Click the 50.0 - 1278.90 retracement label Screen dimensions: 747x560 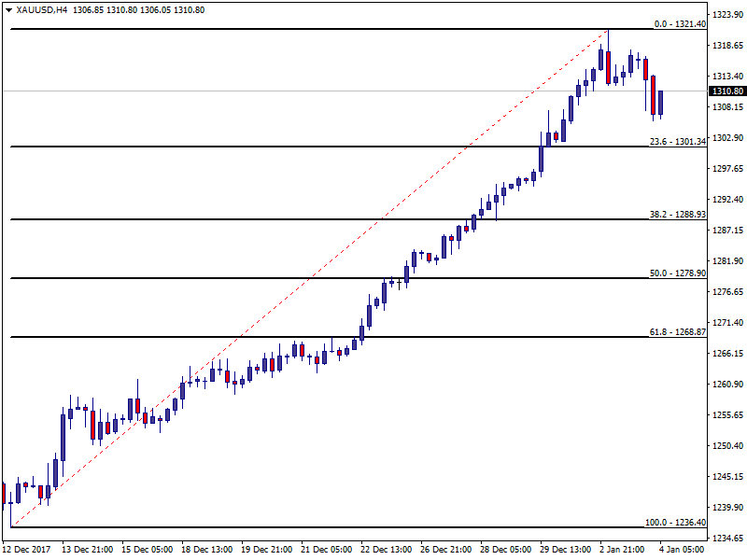pyautogui.click(x=675, y=273)
